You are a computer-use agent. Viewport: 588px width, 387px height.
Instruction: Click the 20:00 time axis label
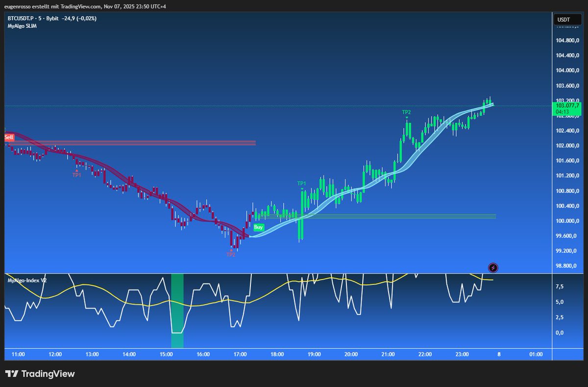pyautogui.click(x=351, y=354)
